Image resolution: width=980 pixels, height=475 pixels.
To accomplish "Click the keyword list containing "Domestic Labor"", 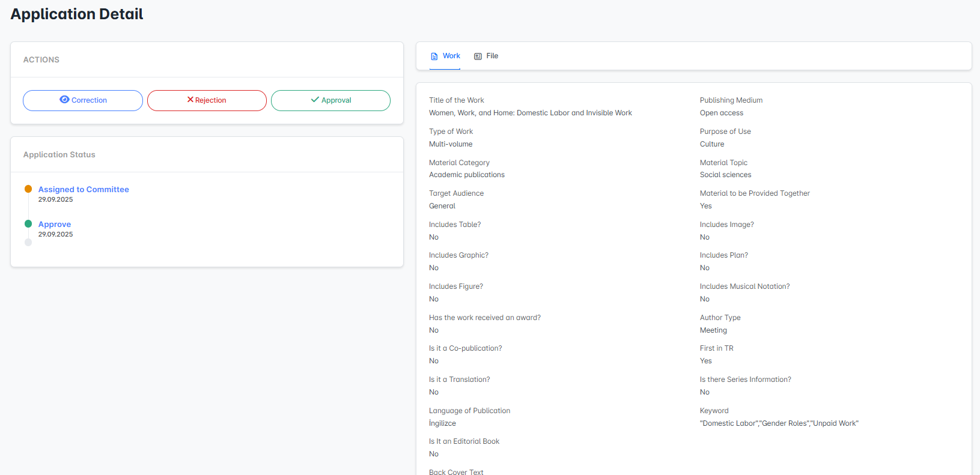I will [x=779, y=423].
